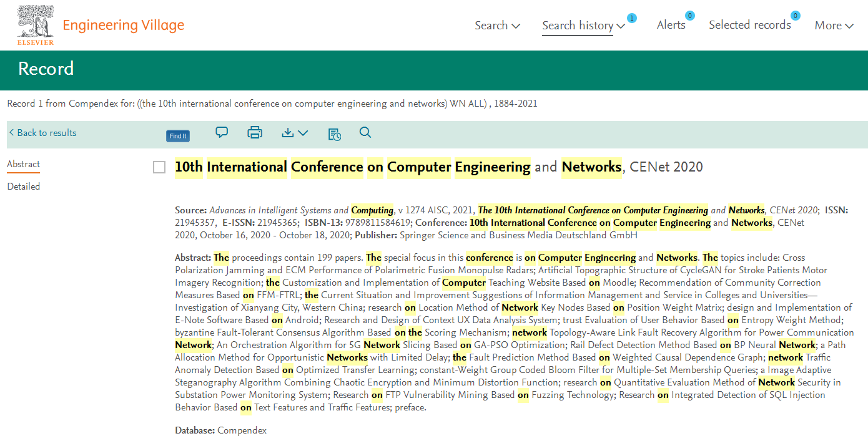The width and height of the screenshot is (868, 446).
Task: Select the Abstract view tab
Action: pyautogui.click(x=23, y=164)
